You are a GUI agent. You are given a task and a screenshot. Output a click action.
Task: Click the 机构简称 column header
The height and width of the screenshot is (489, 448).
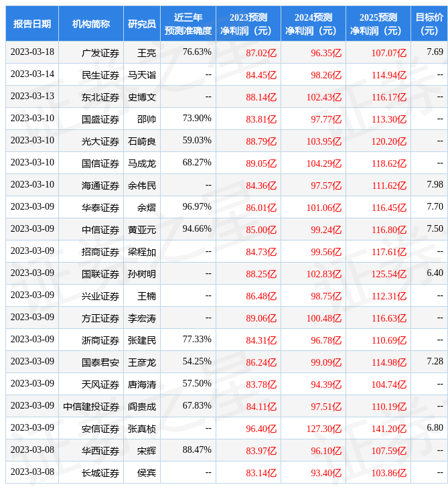(91, 23)
